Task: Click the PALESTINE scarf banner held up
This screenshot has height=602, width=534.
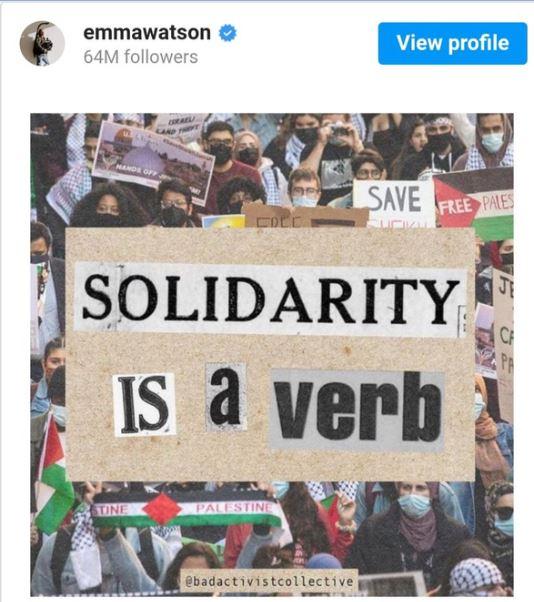Action: 186,510
